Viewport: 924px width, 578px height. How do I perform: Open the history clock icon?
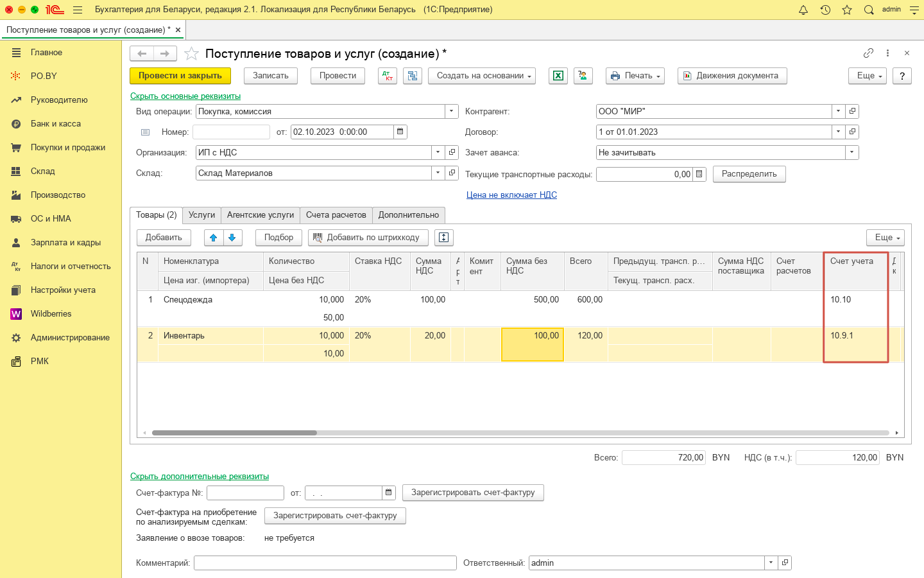pyautogui.click(x=825, y=10)
